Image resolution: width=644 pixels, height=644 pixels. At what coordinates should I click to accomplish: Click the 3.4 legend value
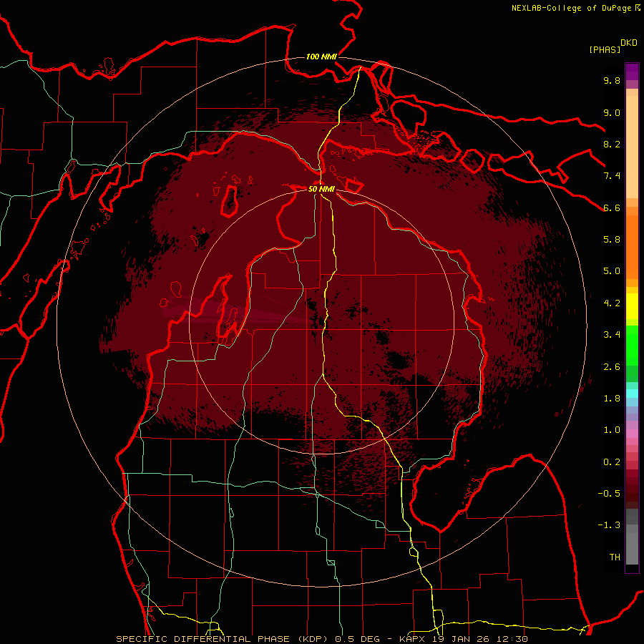pyautogui.click(x=612, y=334)
